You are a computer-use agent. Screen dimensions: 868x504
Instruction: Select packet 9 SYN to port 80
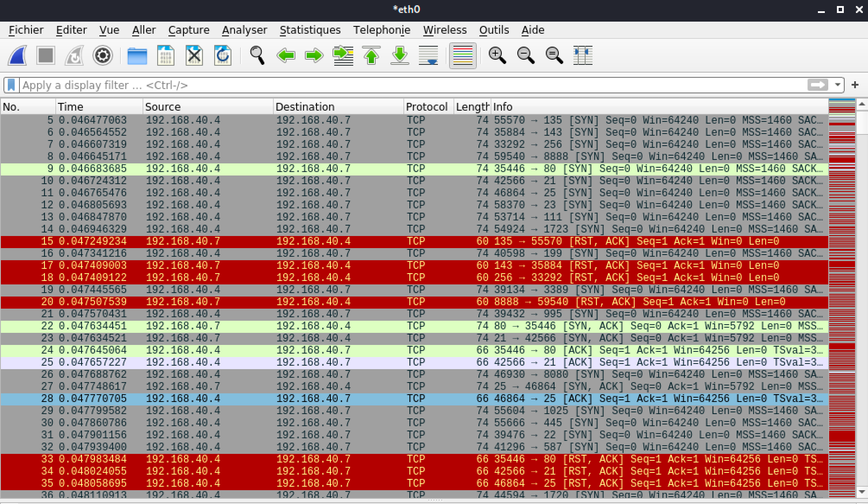414,169
